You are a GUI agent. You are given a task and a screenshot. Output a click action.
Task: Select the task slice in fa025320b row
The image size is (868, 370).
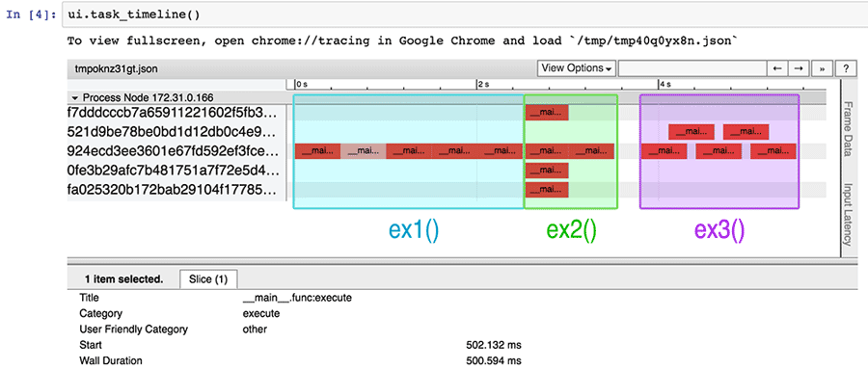point(547,190)
